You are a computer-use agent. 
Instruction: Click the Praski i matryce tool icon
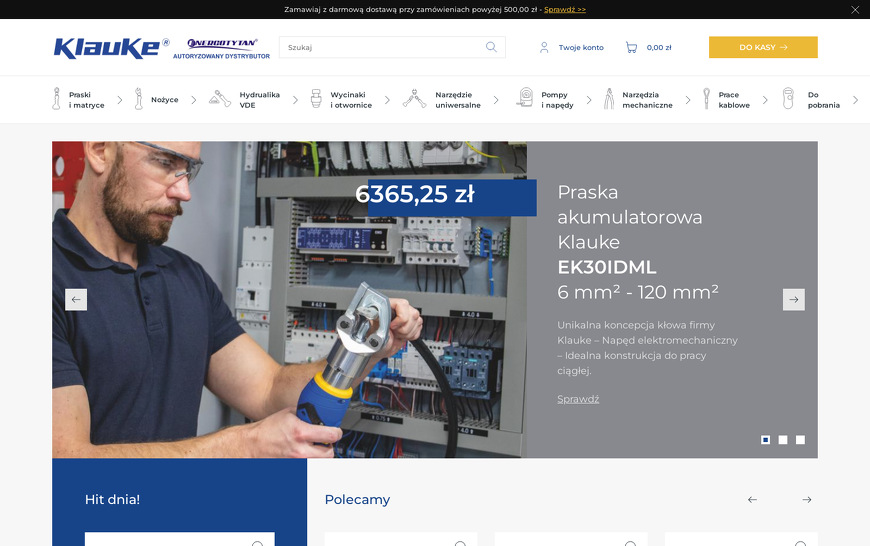(x=56, y=99)
